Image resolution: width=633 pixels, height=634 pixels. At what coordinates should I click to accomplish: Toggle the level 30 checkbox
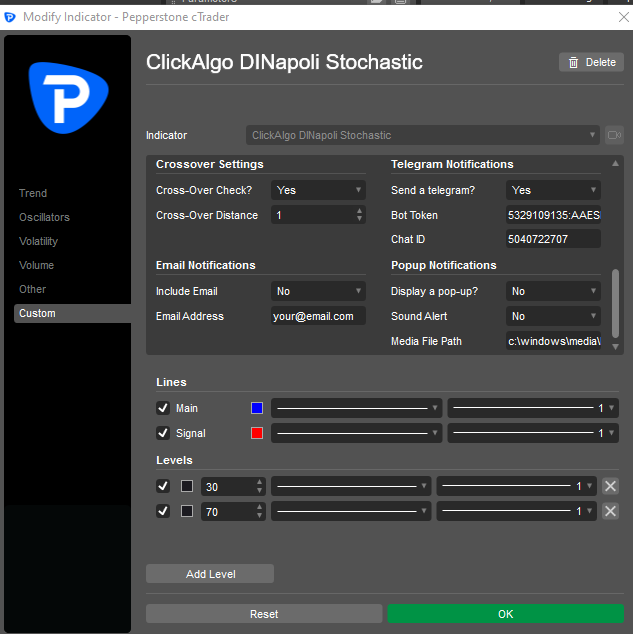click(x=163, y=486)
